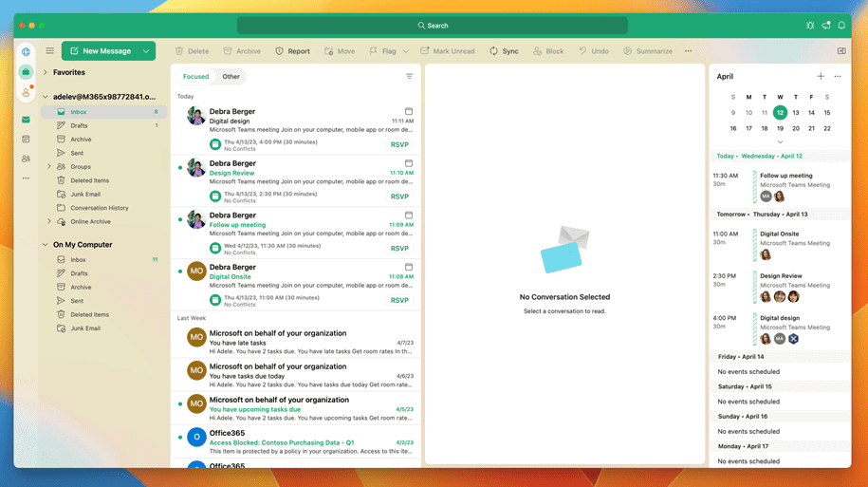Open the account's Junk Email folder

tap(104, 194)
